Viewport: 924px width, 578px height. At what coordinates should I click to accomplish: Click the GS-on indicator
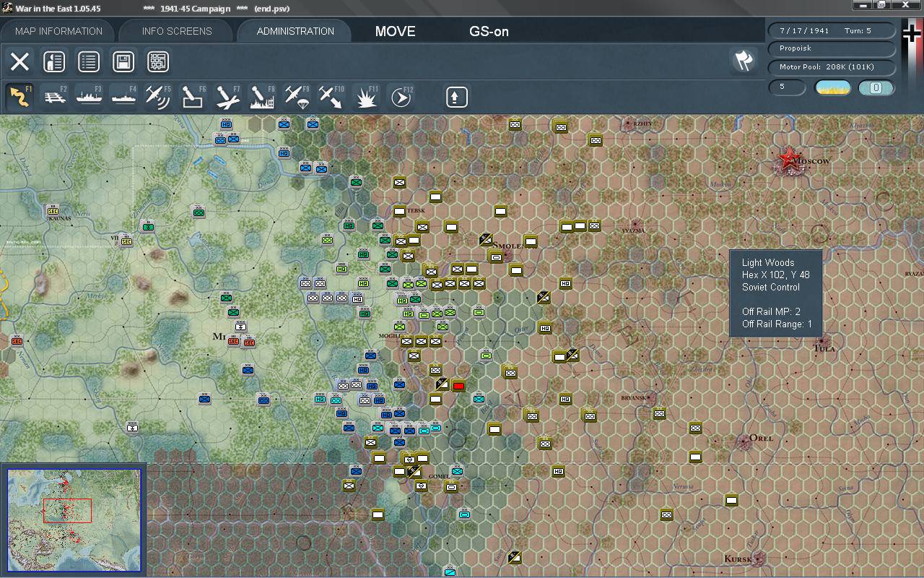[489, 31]
